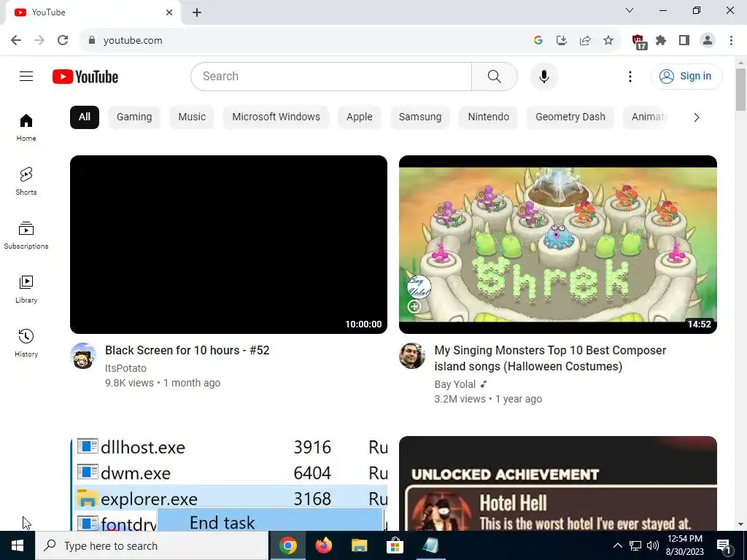The width and height of the screenshot is (747, 560).
Task: Close the YouTube tab
Action: (x=169, y=12)
